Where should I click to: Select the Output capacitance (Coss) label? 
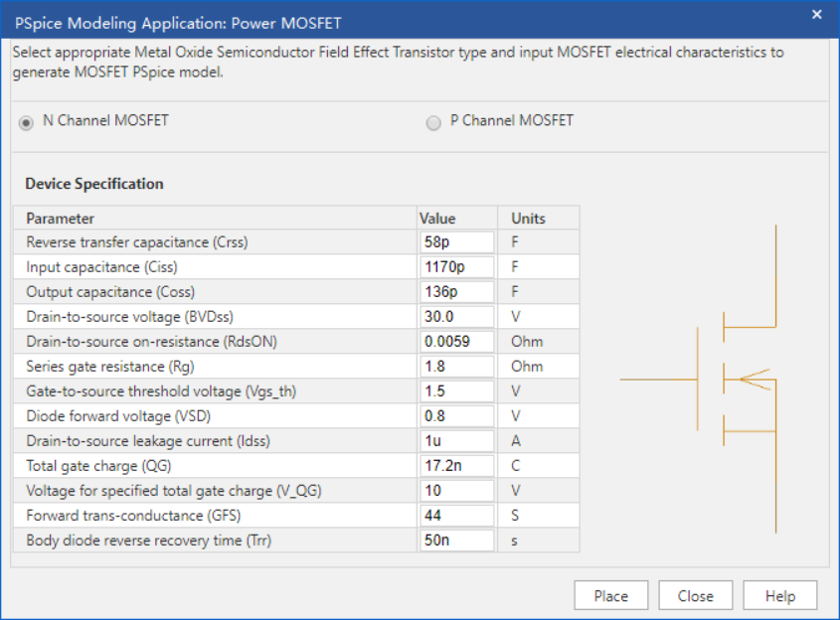tap(110, 292)
